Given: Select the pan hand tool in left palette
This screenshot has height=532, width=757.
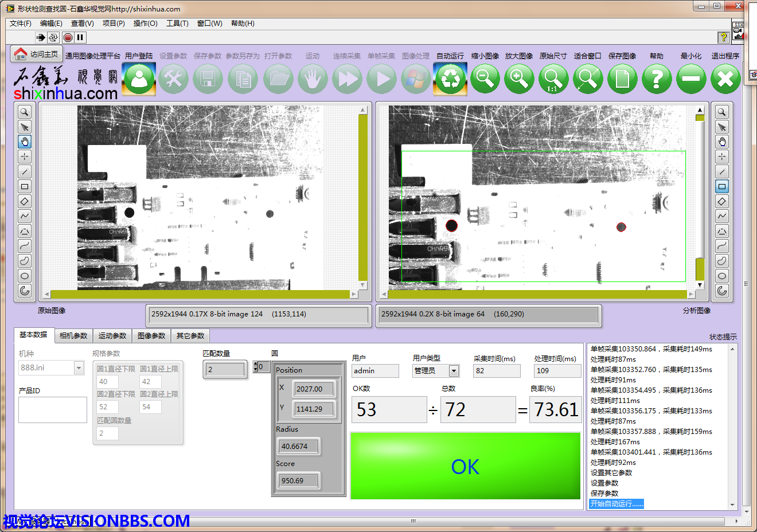Looking at the screenshot, I should point(25,142).
